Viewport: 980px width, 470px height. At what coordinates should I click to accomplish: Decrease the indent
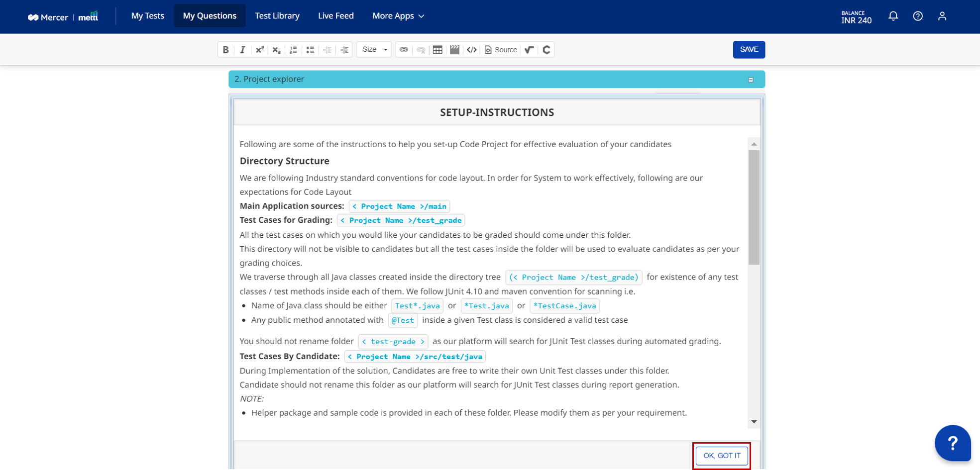click(x=327, y=50)
